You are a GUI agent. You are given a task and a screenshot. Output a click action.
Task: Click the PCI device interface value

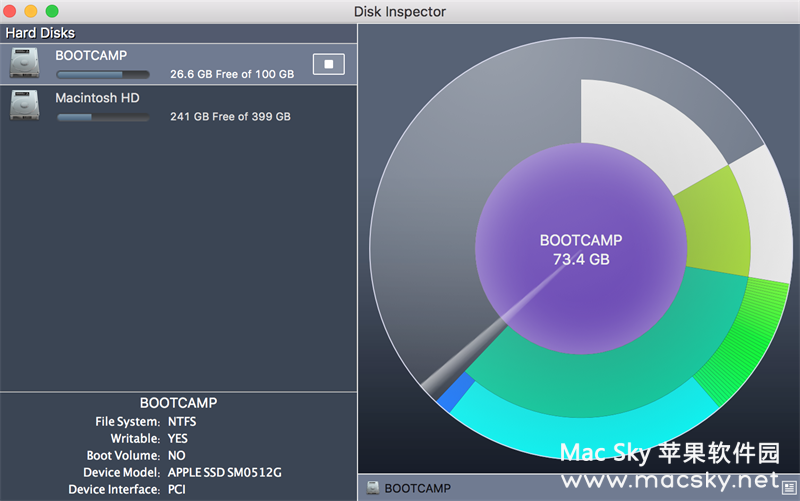(177, 489)
